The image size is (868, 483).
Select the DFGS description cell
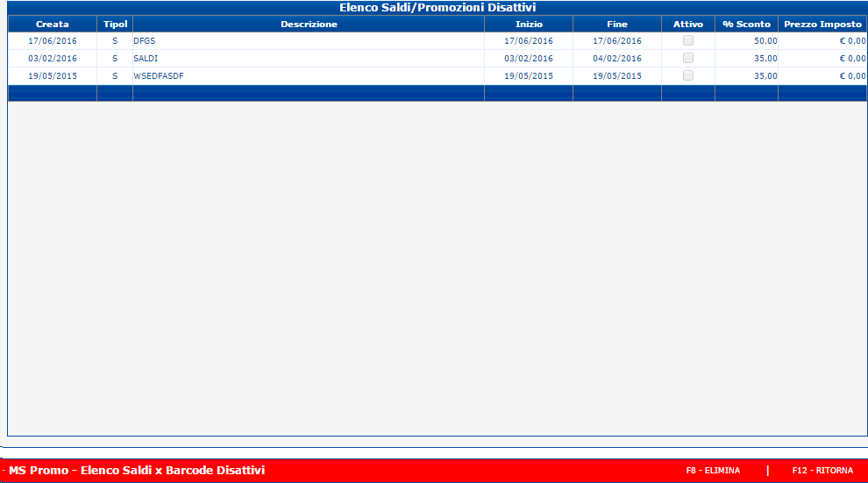click(309, 41)
